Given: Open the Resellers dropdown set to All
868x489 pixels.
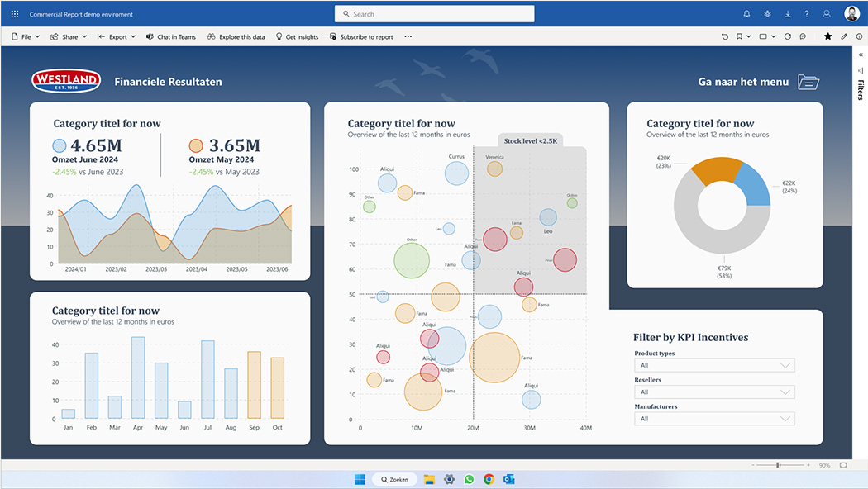Looking at the screenshot, I should pyautogui.click(x=714, y=392).
